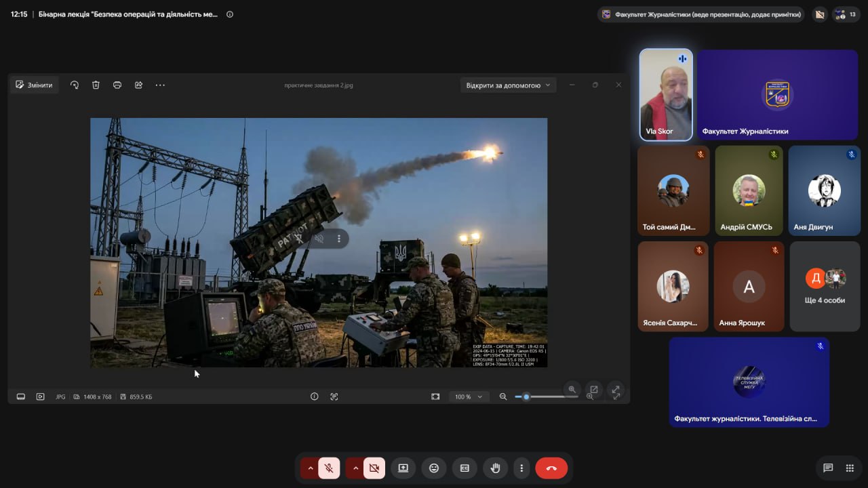Open the participants list showing 13
868x488 pixels.
(846, 14)
